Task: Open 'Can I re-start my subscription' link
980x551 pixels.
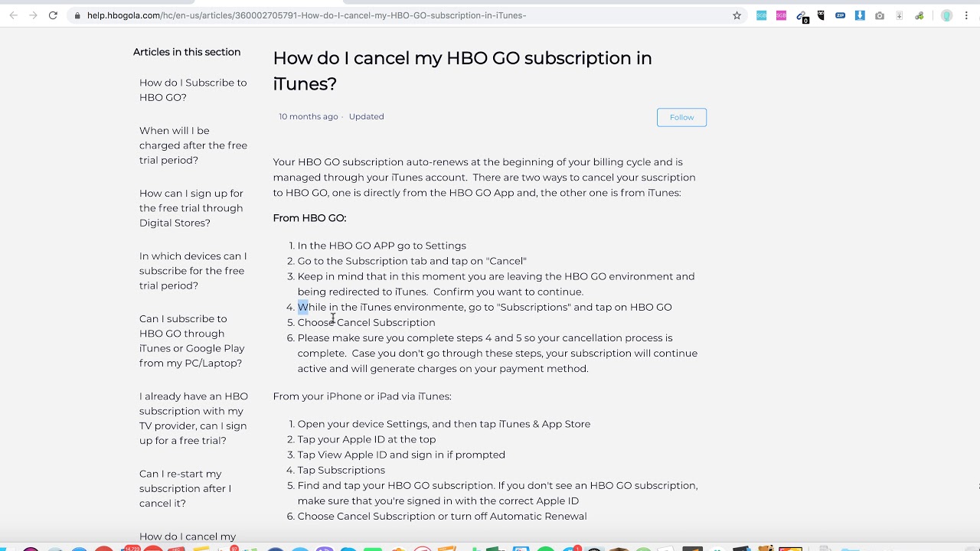Action: click(185, 488)
